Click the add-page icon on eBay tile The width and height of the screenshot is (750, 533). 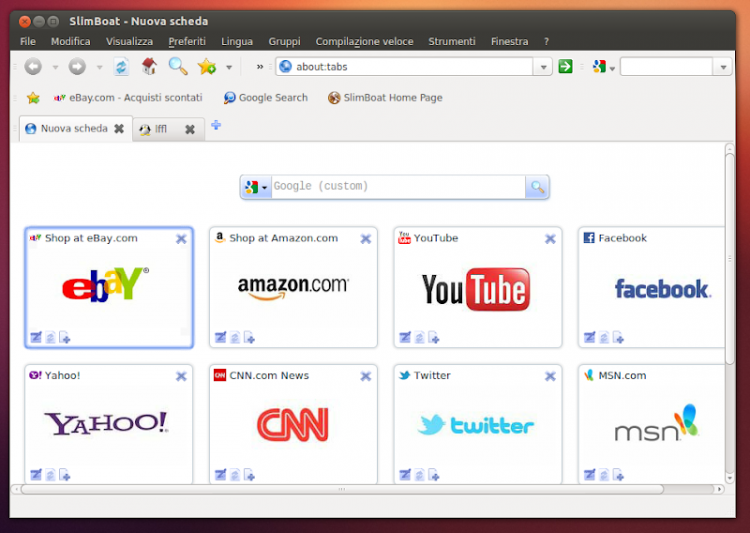point(65,337)
